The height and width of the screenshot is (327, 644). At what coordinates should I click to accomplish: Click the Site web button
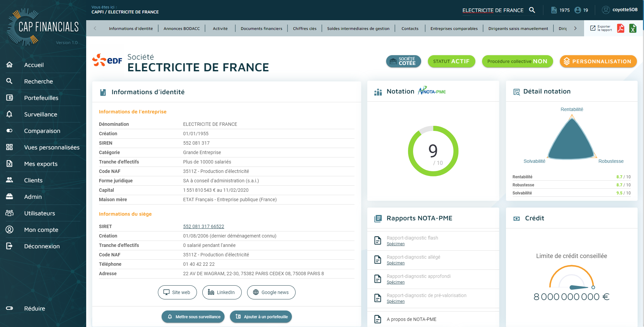[177, 292]
